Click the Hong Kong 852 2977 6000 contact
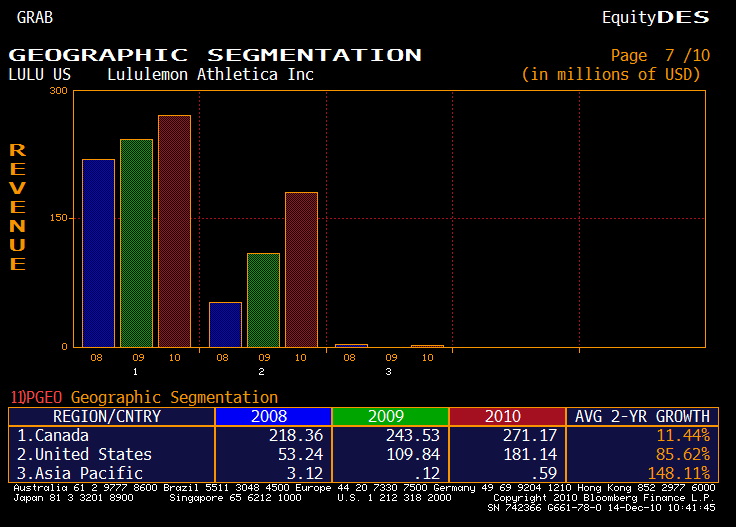This screenshot has height=527, width=736. (646, 488)
